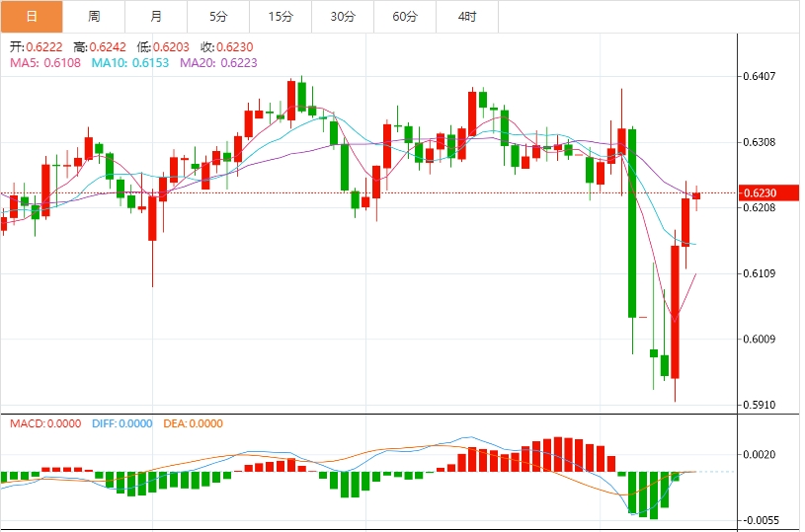Screen dimensions: 805x532
Task: Switch to the 周 weekly tab
Action: (94, 17)
